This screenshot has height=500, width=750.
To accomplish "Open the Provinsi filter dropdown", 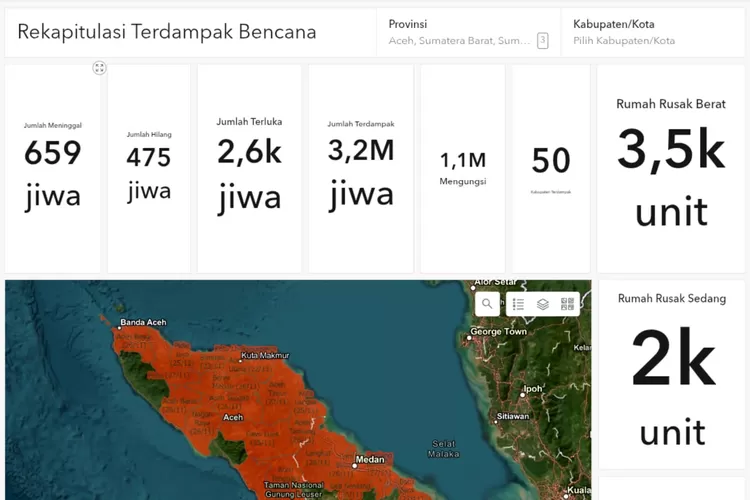I will pos(468,33).
